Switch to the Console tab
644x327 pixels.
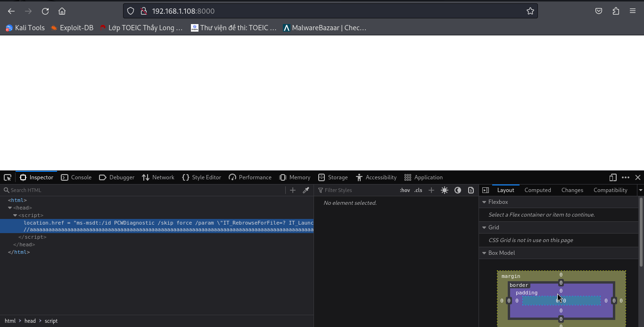tap(76, 177)
